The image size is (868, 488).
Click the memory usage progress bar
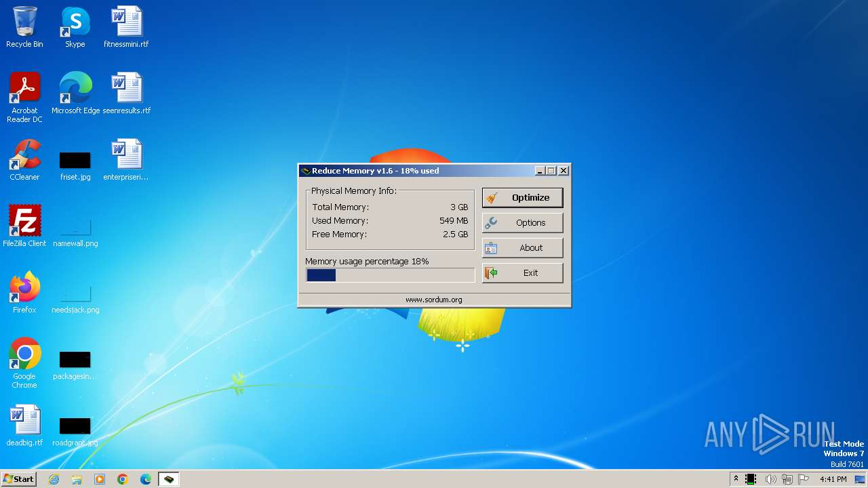(x=390, y=275)
